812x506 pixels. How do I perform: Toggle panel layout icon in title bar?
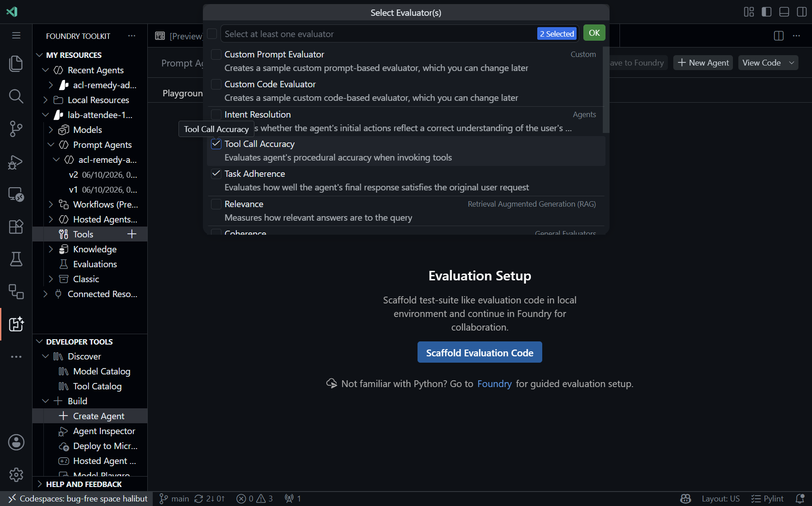coord(784,12)
